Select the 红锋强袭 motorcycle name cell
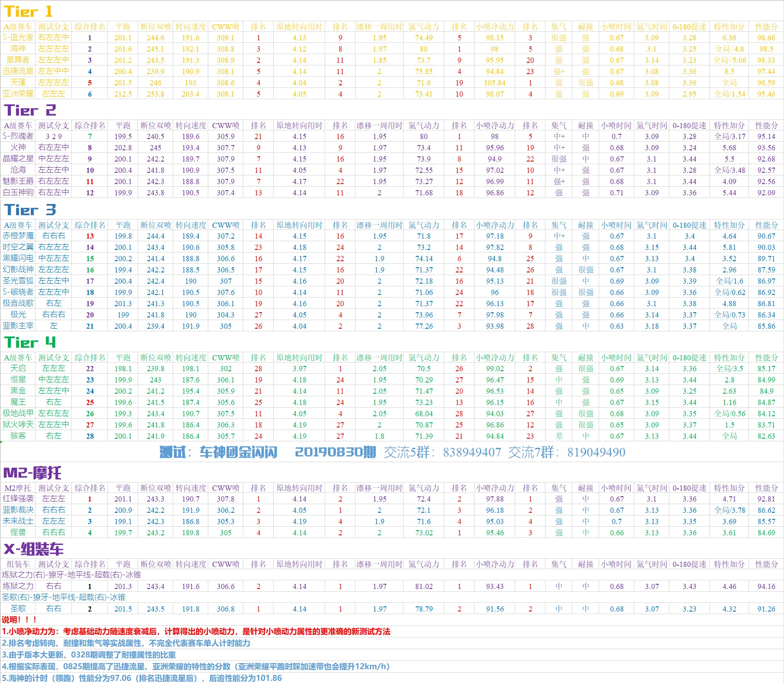The width and height of the screenshot is (784, 683). point(18,499)
